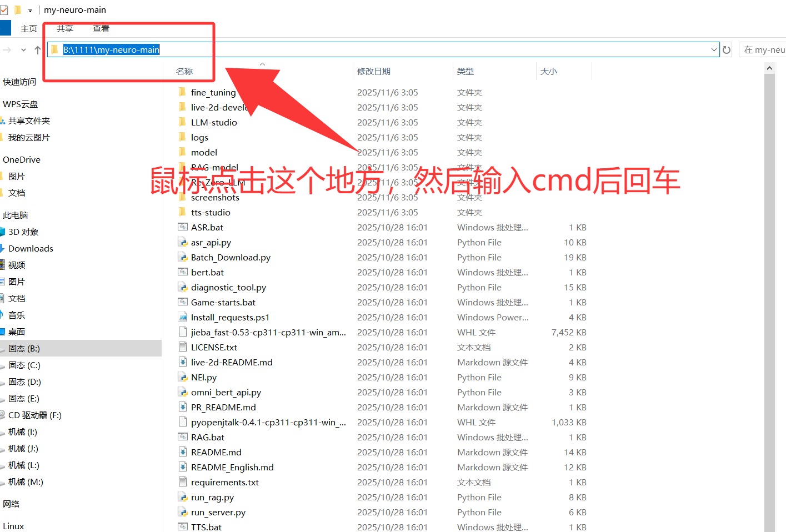This screenshot has height=532, width=786.
Task: Switch to the 查看 ribbon tab
Action: [x=101, y=29]
